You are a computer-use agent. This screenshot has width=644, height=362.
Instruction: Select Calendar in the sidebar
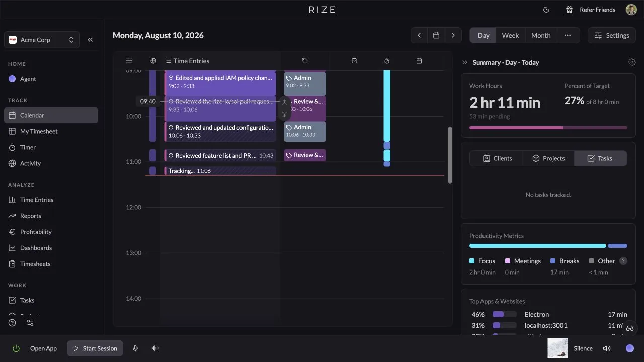click(x=51, y=115)
